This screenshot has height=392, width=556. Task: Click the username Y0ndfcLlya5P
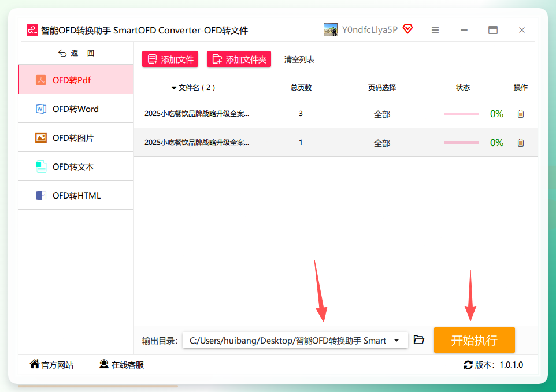point(370,30)
